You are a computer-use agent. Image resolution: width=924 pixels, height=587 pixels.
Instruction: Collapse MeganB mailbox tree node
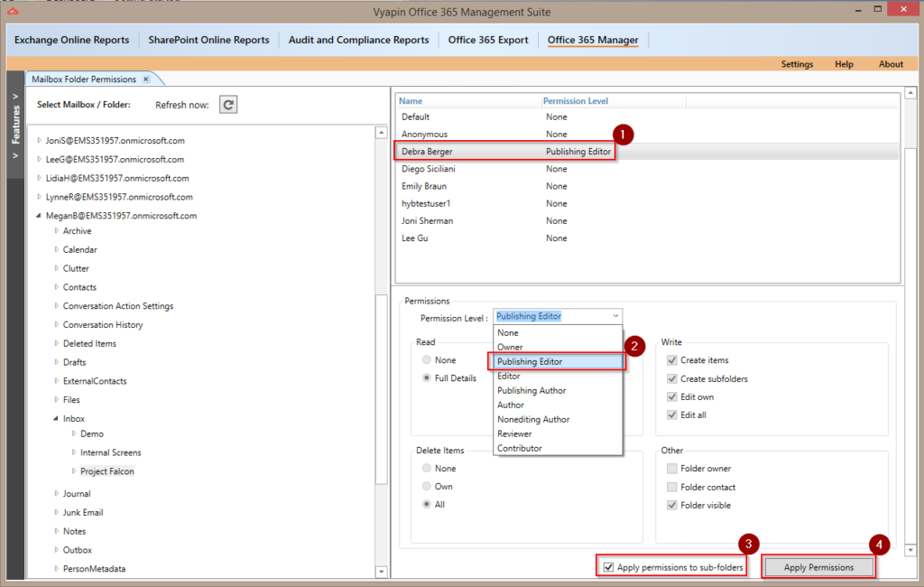39,215
